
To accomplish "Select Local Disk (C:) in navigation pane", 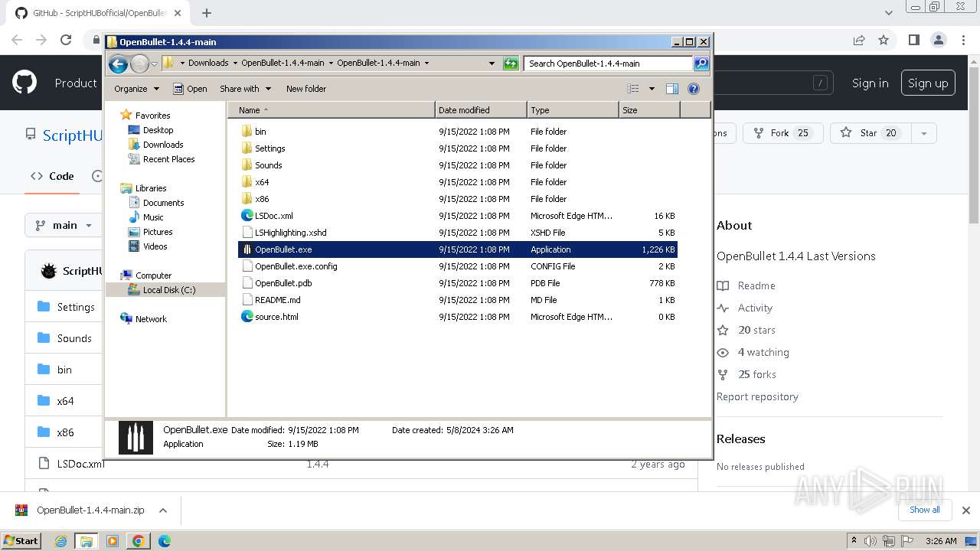I will (x=168, y=290).
